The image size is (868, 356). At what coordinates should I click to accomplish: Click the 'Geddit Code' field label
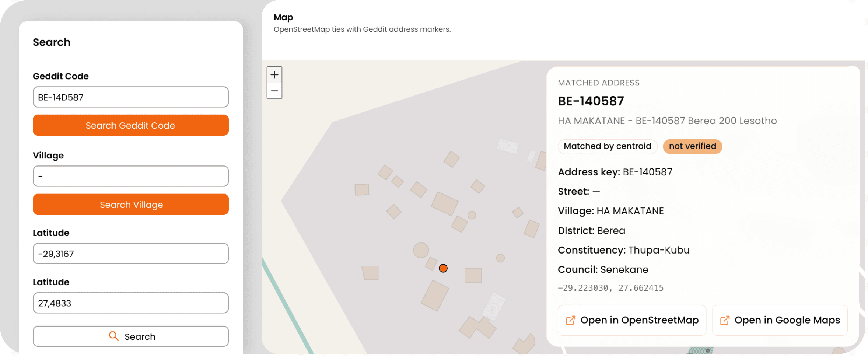pyautogui.click(x=61, y=76)
